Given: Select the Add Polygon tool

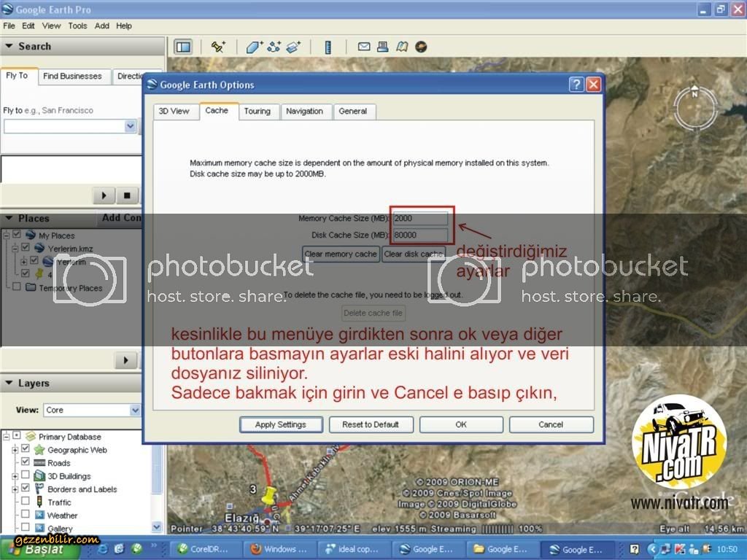Looking at the screenshot, I should pos(254,47).
